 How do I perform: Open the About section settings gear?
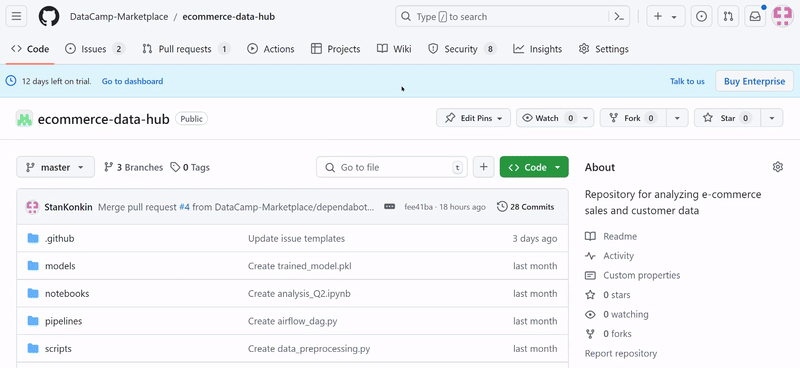(778, 167)
